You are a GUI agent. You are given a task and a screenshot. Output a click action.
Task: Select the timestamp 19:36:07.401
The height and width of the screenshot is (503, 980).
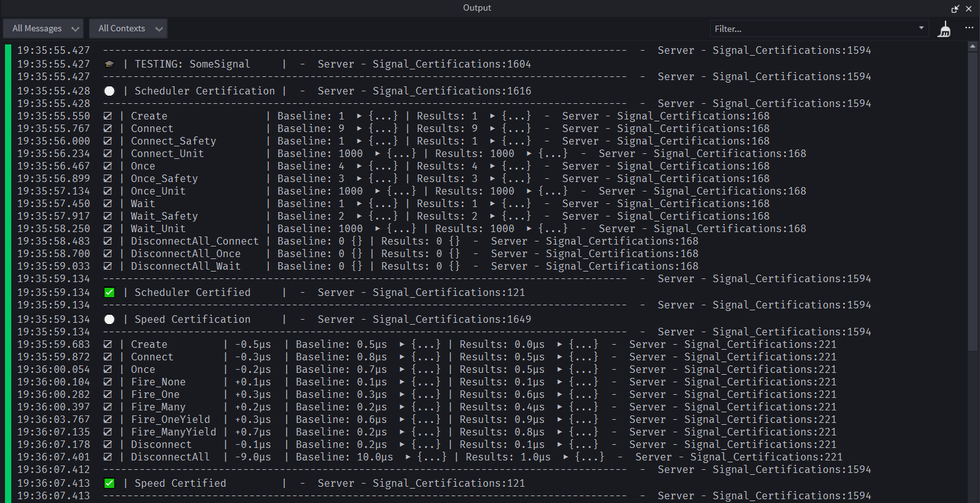(x=54, y=457)
